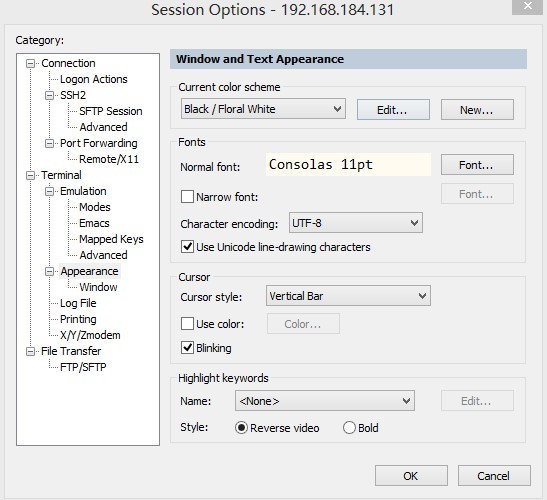Uncheck Use Unicode line-drawing characters

(187, 247)
